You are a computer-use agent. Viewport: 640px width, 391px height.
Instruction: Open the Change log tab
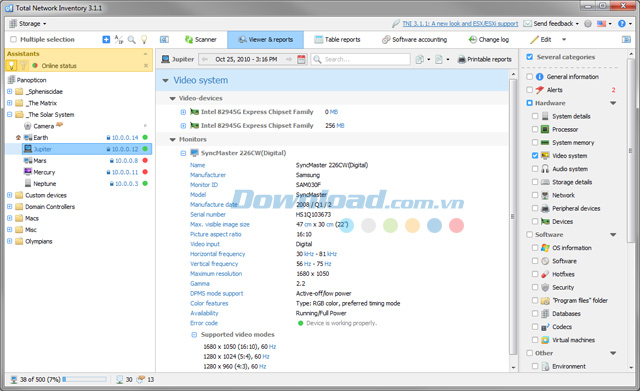click(x=489, y=40)
